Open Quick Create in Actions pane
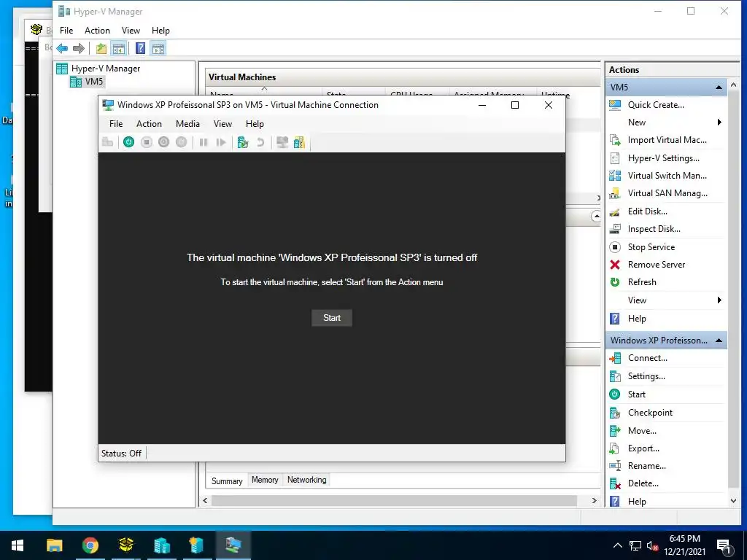 tap(656, 105)
